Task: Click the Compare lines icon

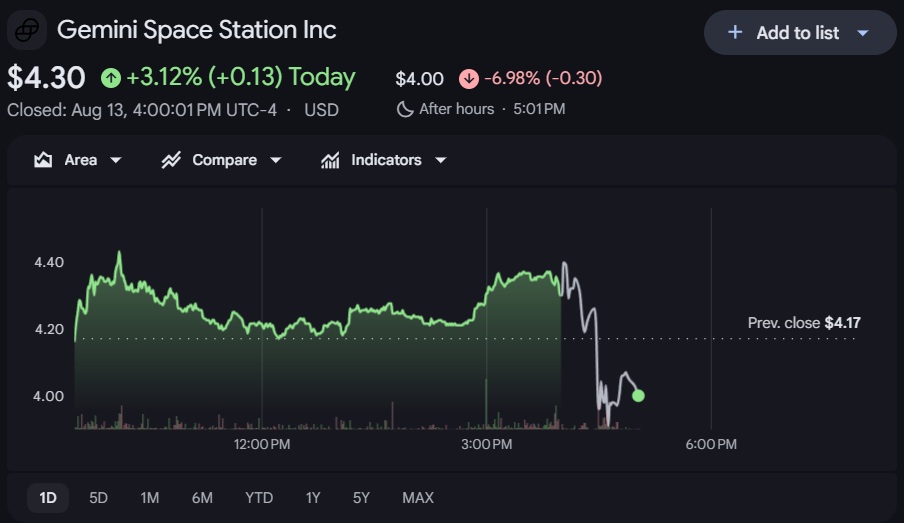Action: coord(171,160)
